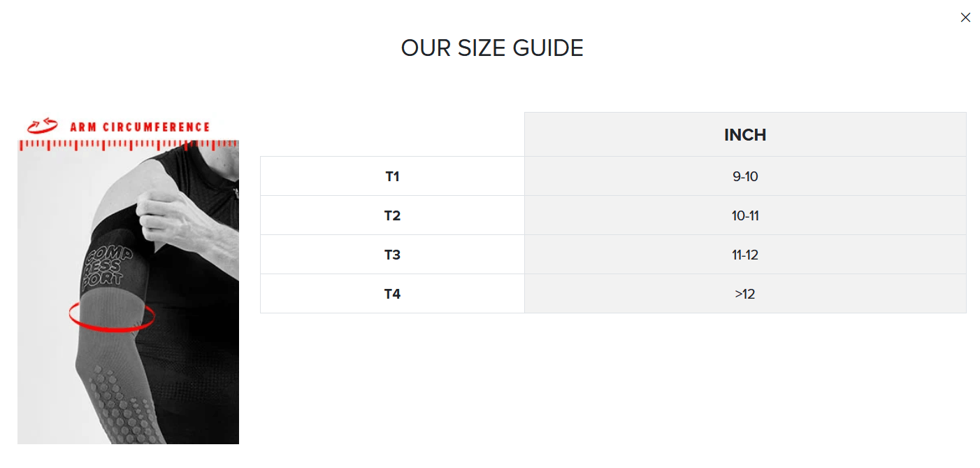This screenshot has height=468, width=980.
Task: Close the size guide dialog
Action: click(965, 17)
